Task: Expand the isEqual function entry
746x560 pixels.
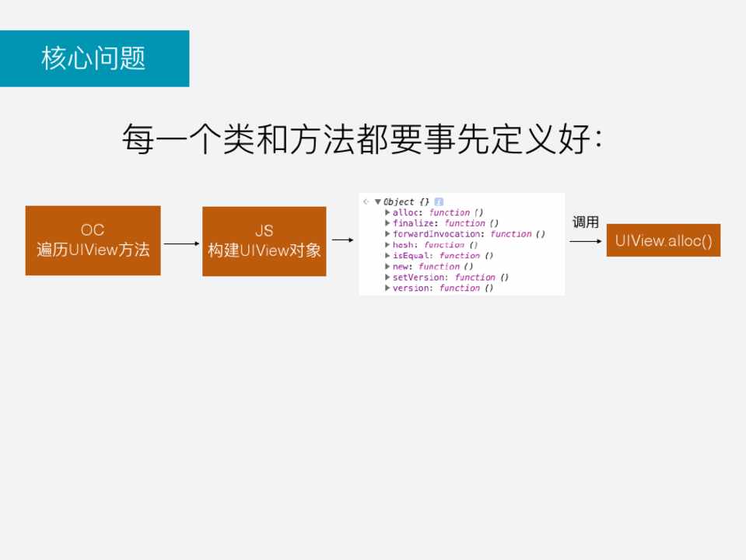Action: [x=387, y=256]
